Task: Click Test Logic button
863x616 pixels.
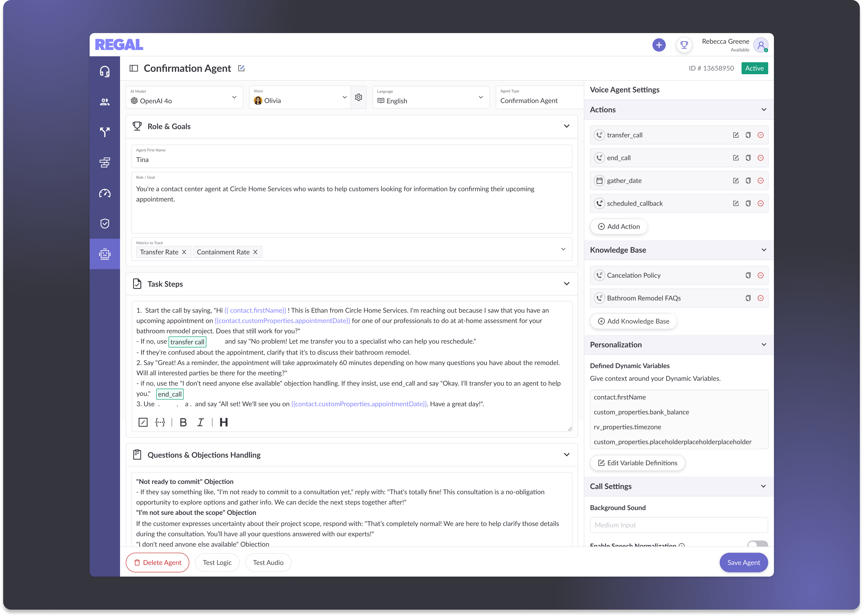Action: pyautogui.click(x=217, y=563)
